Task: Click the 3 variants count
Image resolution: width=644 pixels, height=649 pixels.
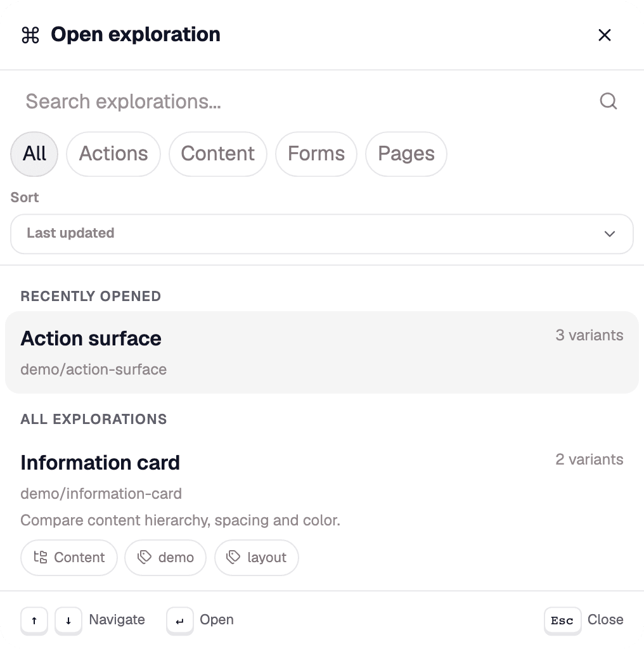Action: [589, 335]
